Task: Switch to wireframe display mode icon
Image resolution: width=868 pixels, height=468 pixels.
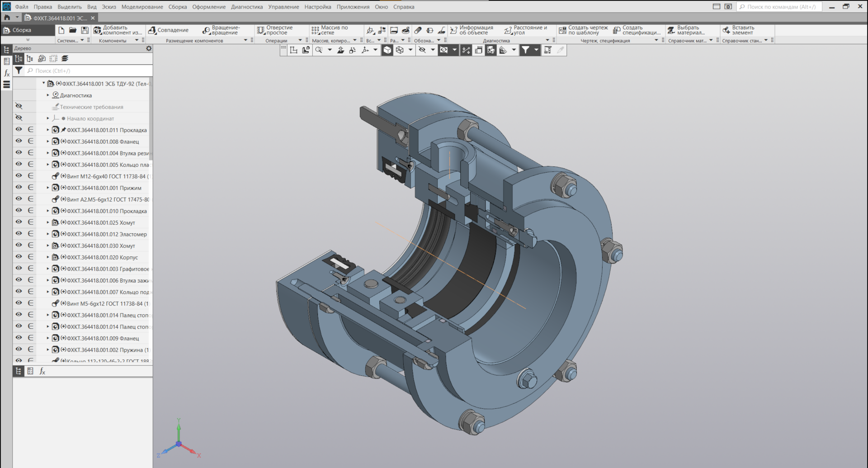Action: coord(400,50)
